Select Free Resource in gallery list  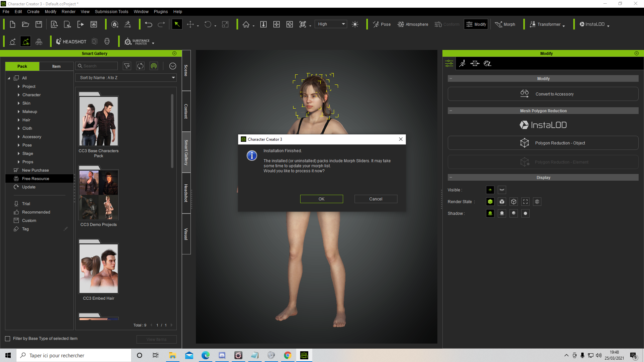[x=39, y=179]
